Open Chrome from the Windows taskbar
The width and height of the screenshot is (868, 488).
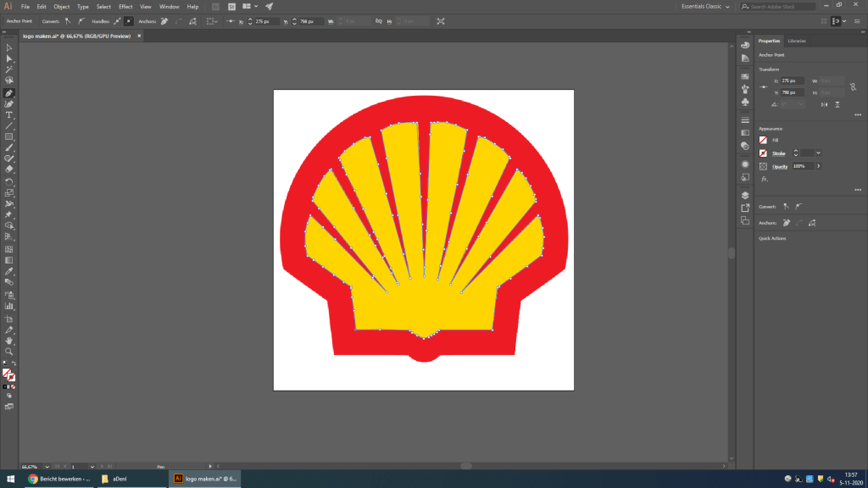(x=33, y=479)
